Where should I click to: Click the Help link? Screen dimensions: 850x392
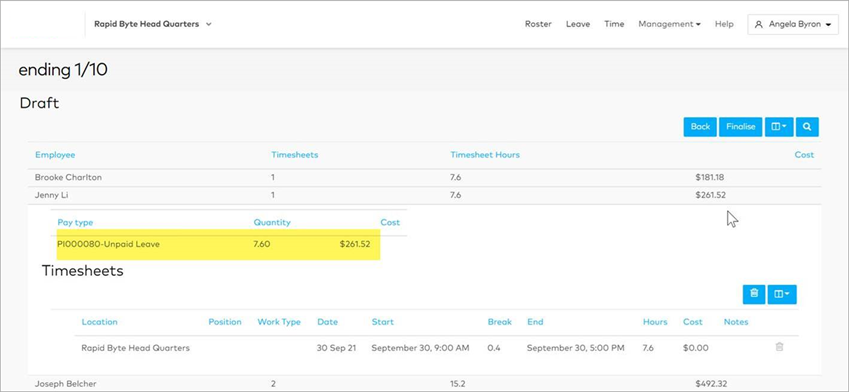(x=724, y=24)
